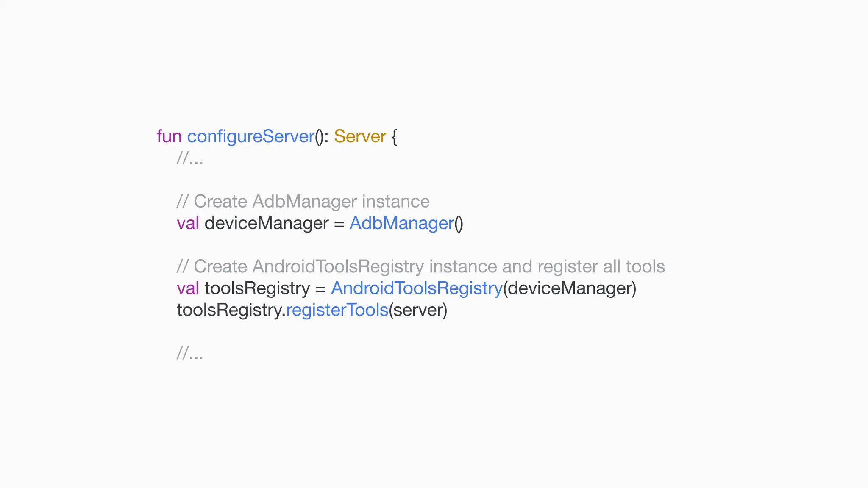This screenshot has width=868, height=488.
Task: Click the "val" keyword before deviceManager
Action: [188, 223]
